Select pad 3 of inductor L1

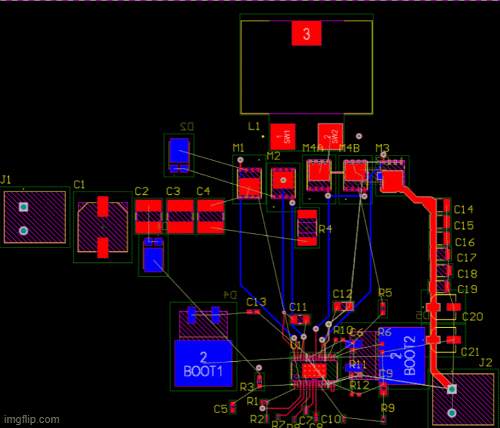306,33
